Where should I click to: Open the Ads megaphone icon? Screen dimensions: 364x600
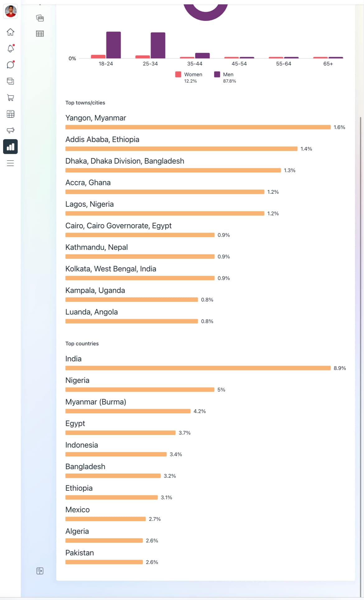pos(10,130)
